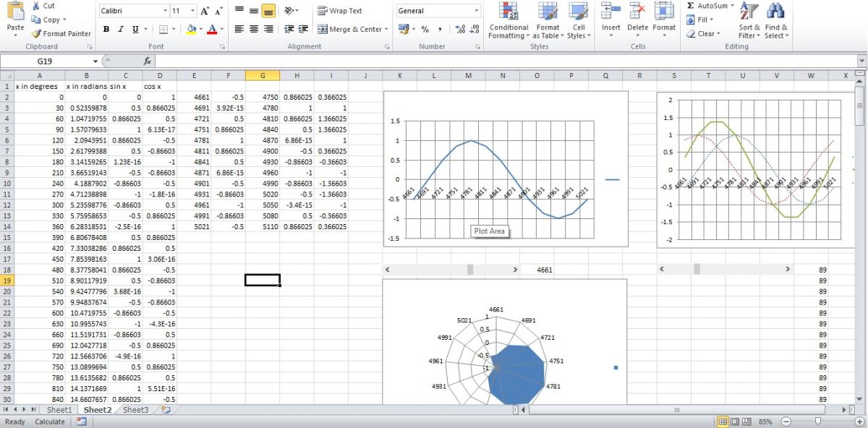Click the 85% zoom level
The width and height of the screenshot is (868, 428).
point(765,421)
